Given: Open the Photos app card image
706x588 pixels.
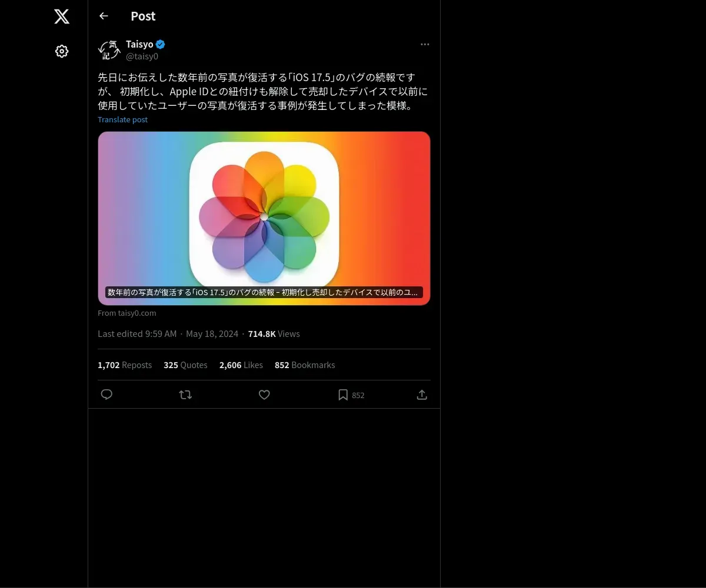Looking at the screenshot, I should (x=264, y=218).
